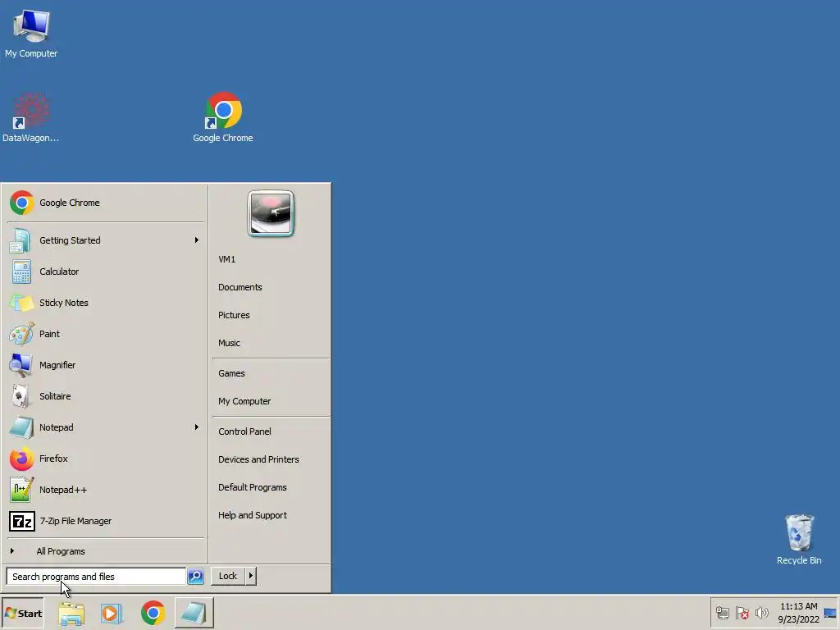Open My Computer from Start menu
The image size is (840, 630).
pos(271,401)
